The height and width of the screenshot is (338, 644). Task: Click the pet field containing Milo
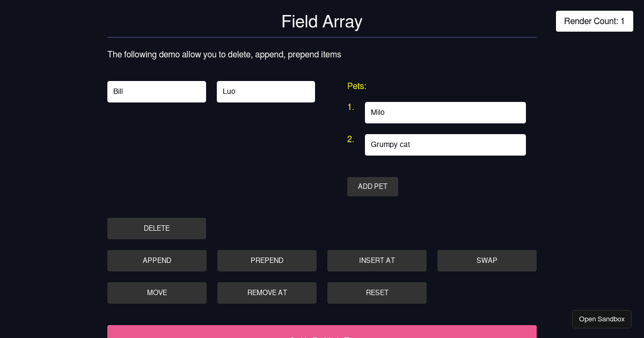pos(445,112)
